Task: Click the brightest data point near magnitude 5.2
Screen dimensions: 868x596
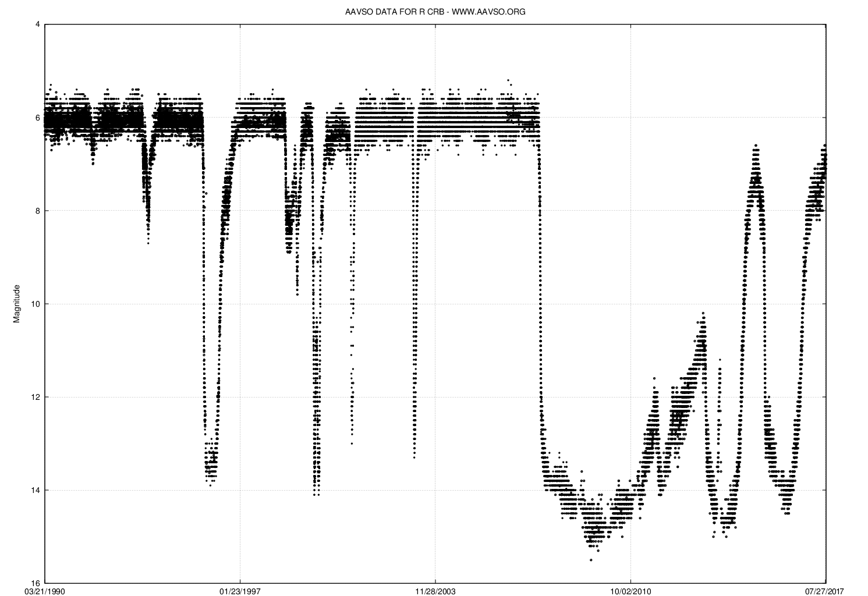Action: coord(508,80)
